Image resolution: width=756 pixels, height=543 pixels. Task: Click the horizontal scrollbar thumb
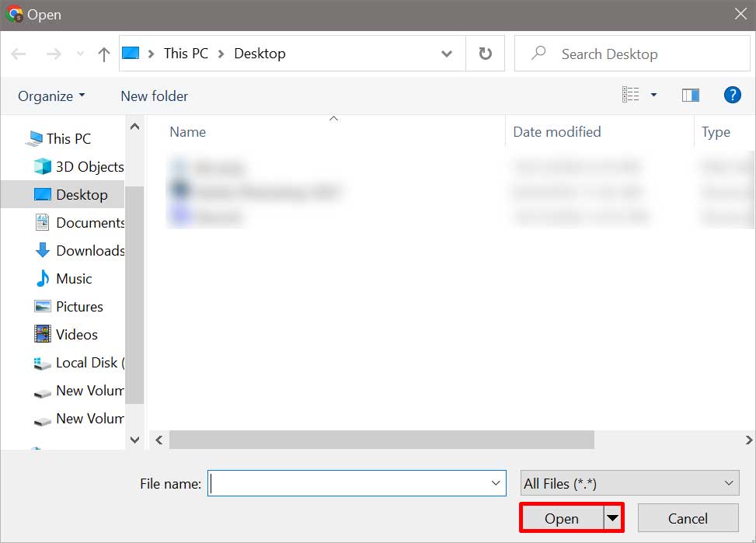[x=381, y=440]
